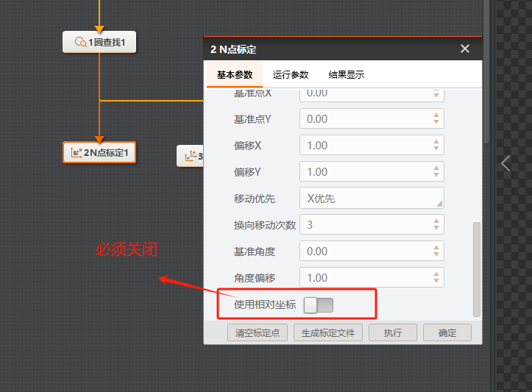Toggle the 使用相对坐标 switch
532x392 pixels.
click(x=319, y=305)
